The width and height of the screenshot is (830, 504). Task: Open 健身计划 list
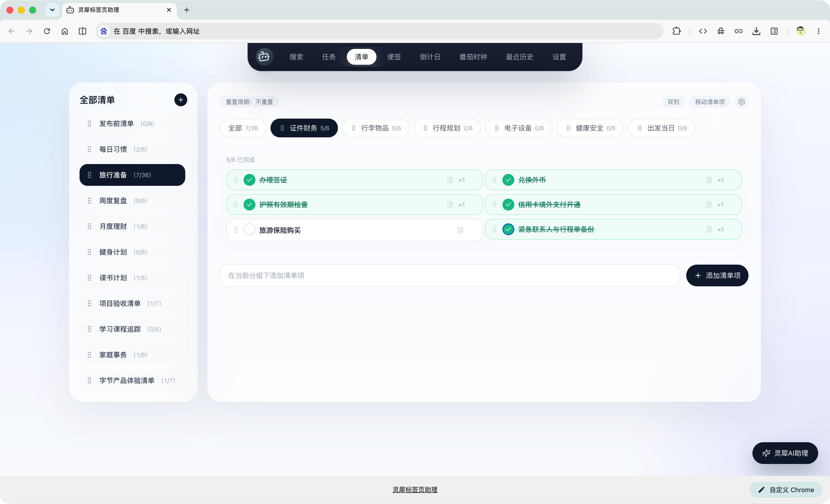[132, 252]
